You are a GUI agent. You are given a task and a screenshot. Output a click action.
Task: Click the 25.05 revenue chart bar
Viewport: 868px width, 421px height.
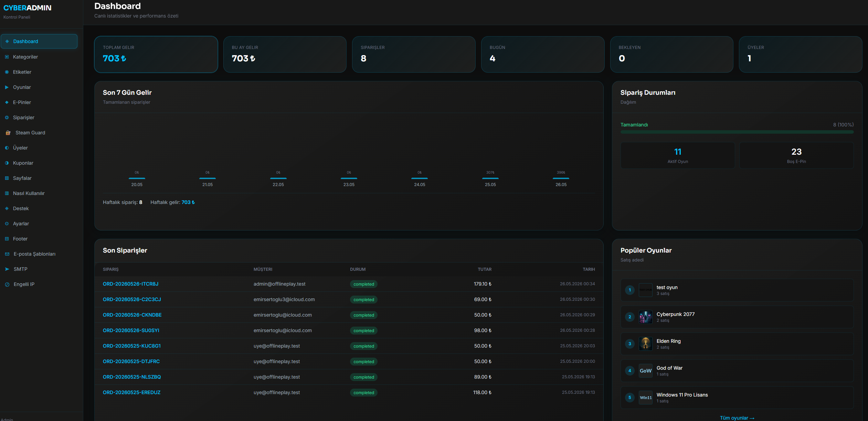[490, 178]
